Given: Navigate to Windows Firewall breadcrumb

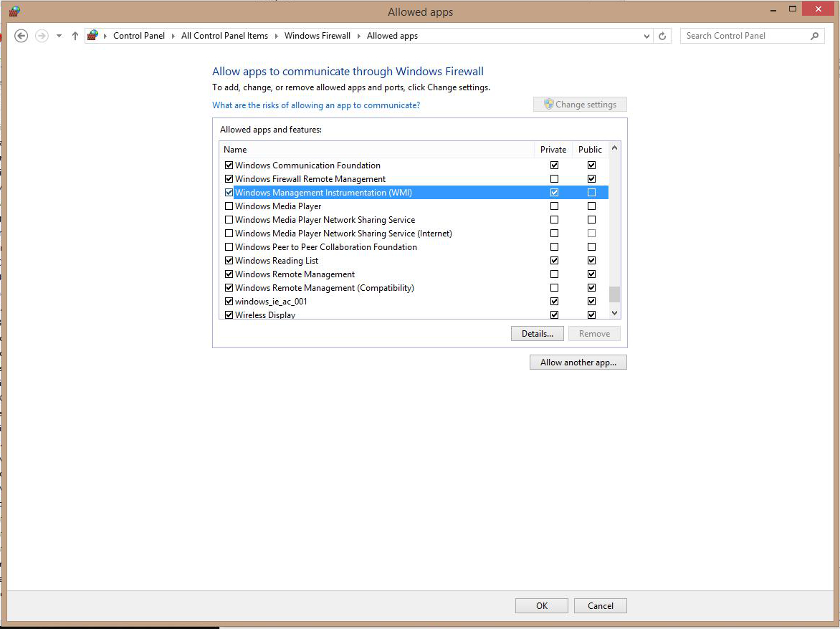Looking at the screenshot, I should pyautogui.click(x=317, y=36).
